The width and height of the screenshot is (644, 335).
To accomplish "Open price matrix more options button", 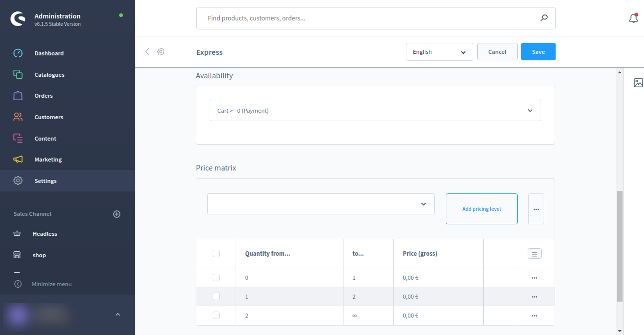I will pyautogui.click(x=536, y=209).
